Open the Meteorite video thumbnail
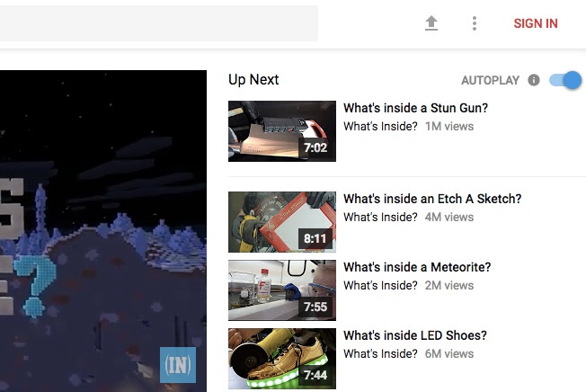Screen dimensions: 586x392 coord(282,290)
